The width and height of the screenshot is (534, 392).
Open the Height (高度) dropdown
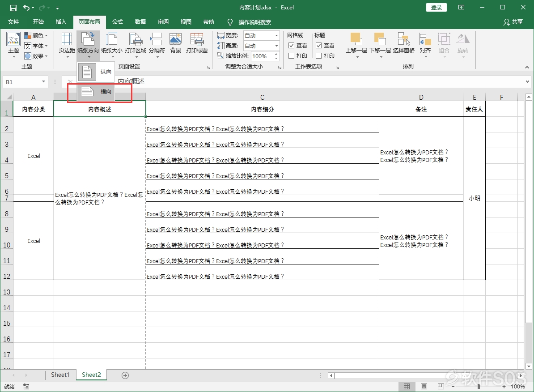pyautogui.click(x=276, y=46)
